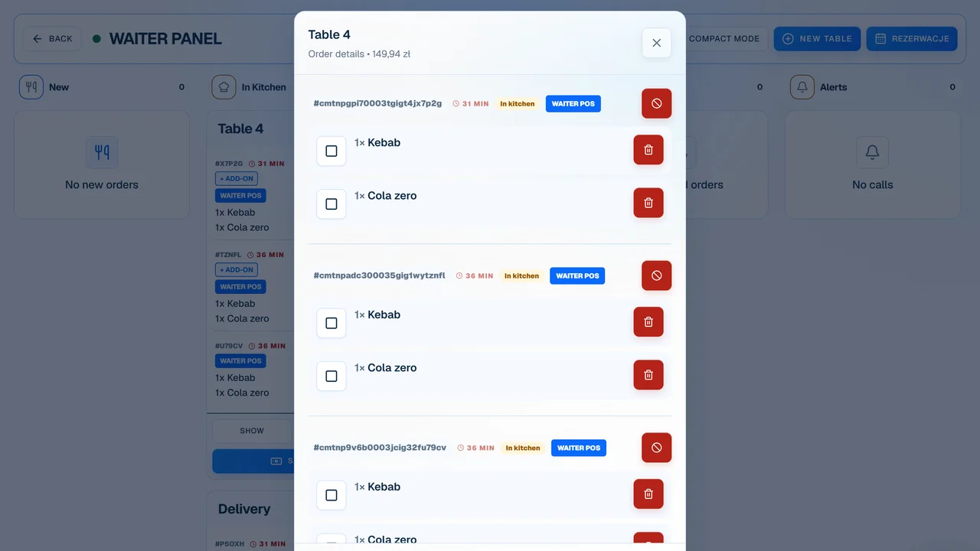Delete Cola zero from the tznfl order
The image size is (980, 551).
pos(648,375)
